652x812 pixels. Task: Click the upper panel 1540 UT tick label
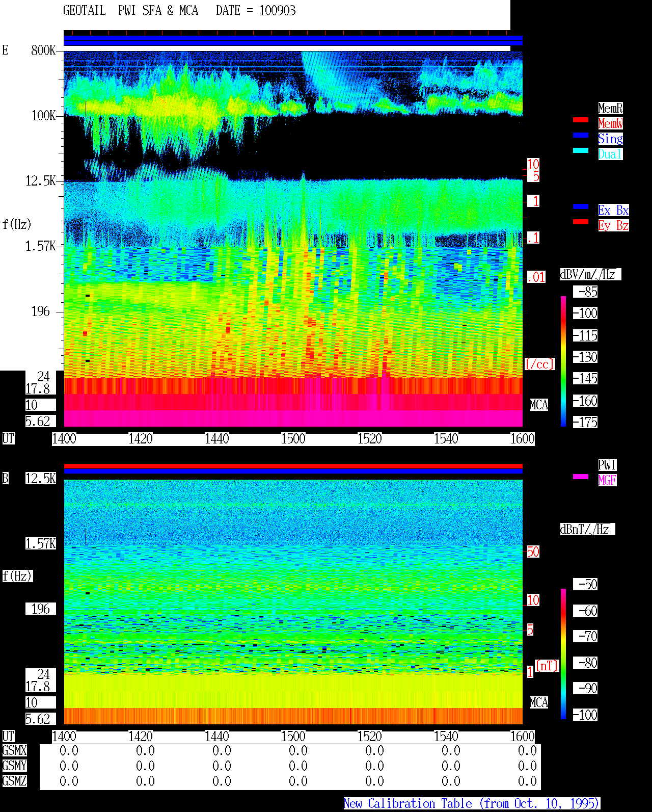446,439
